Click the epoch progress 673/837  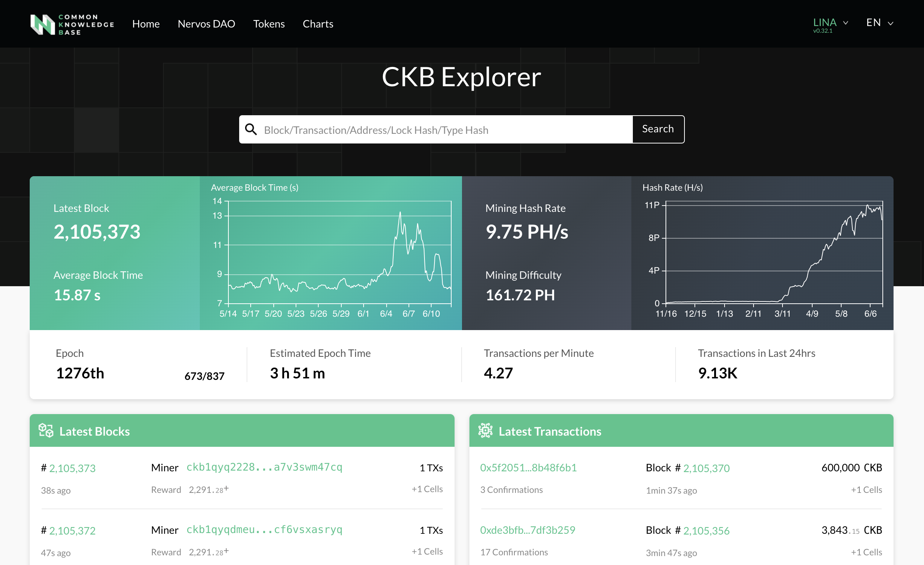pyautogui.click(x=204, y=376)
